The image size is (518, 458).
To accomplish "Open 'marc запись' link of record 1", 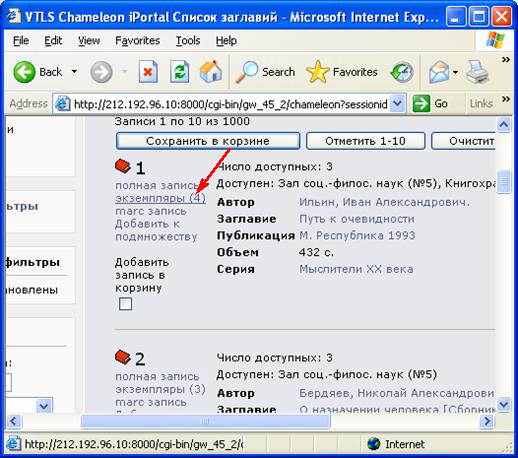I will pos(151,211).
